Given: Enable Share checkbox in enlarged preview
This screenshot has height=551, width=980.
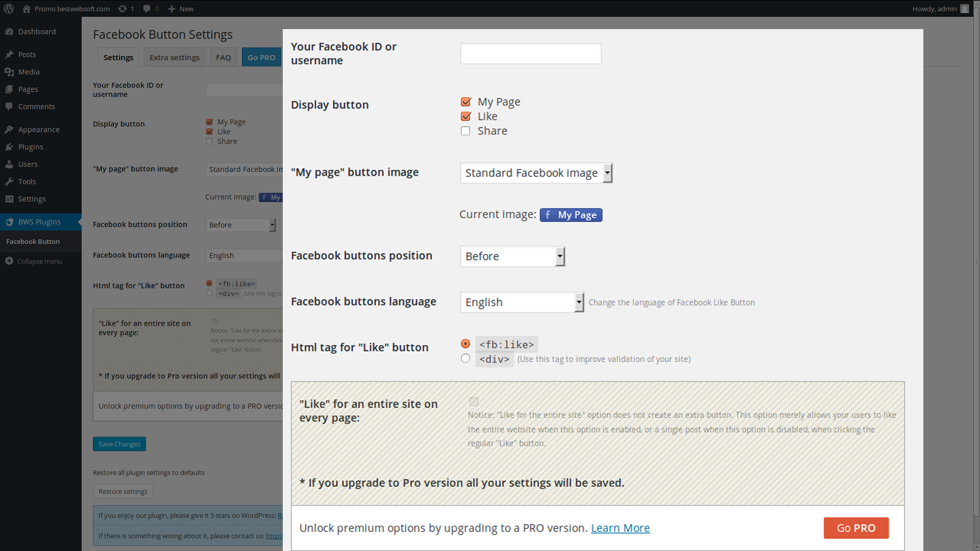Looking at the screenshot, I should [x=465, y=131].
